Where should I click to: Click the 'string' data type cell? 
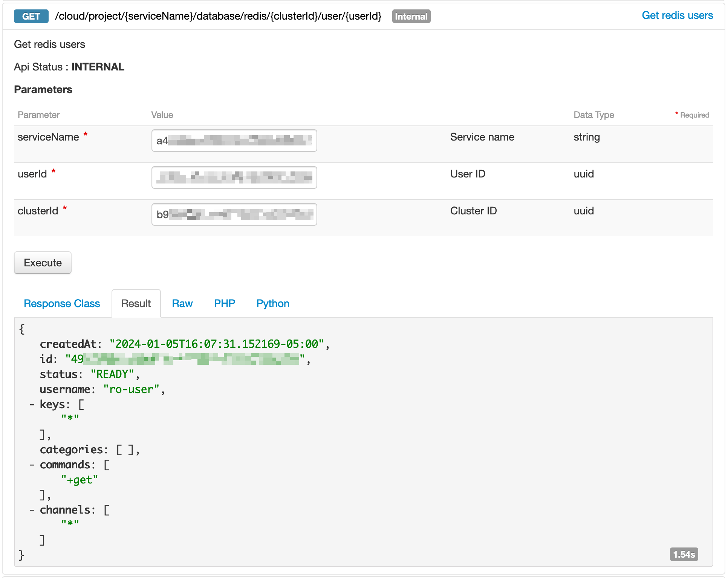(x=587, y=137)
